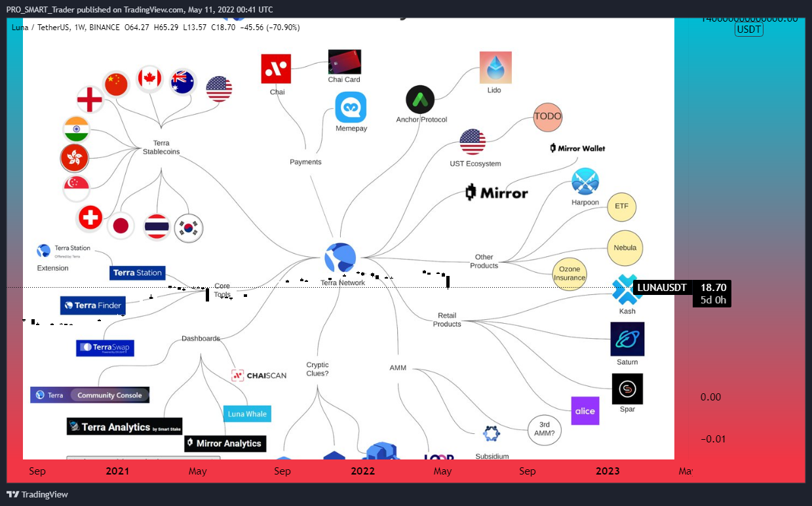Screen dimensions: 812x506
Task: Click the Thailand flag circle
Action: coord(157,226)
